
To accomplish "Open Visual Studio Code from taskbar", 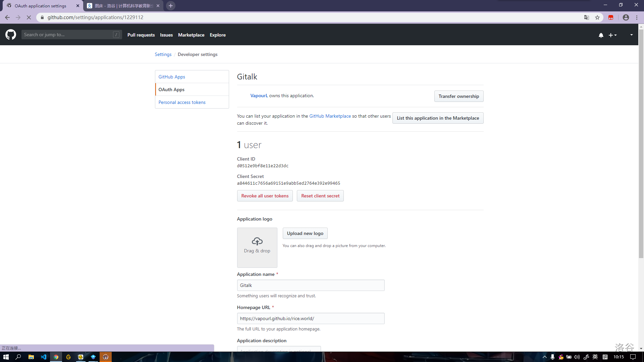I will pos(44,357).
